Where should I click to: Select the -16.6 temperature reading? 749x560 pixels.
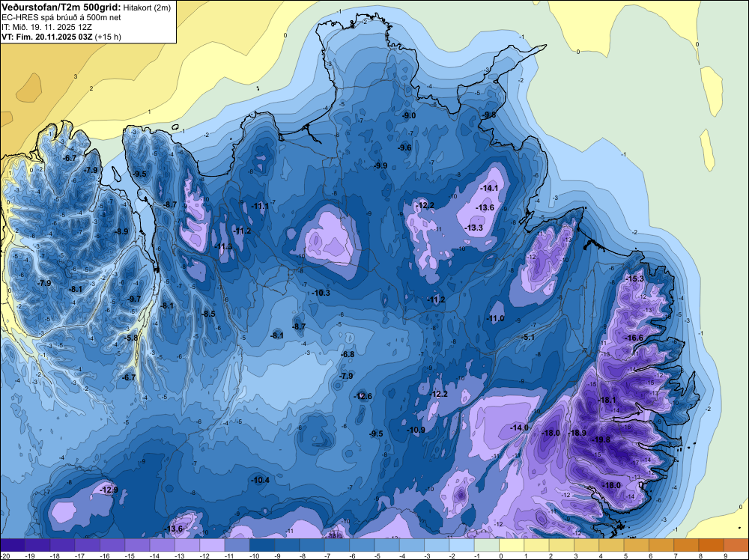tap(634, 338)
